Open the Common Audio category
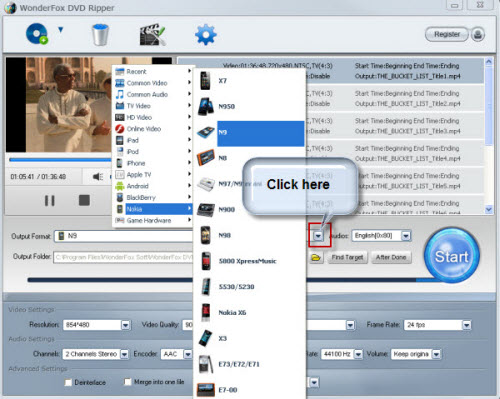 pyautogui.click(x=153, y=94)
